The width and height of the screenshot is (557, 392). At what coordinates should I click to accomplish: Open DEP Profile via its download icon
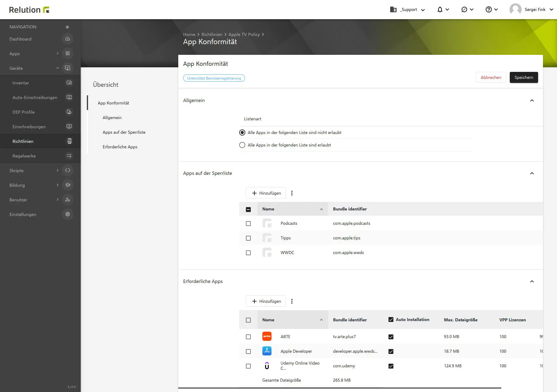pyautogui.click(x=69, y=112)
